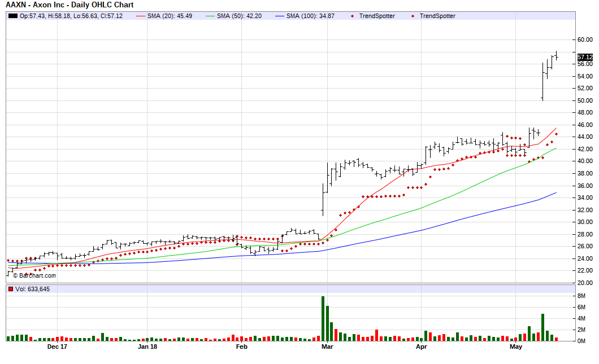Screen dimensions: 599x364
Task: Click the Dec 17 date axis label
Action: point(57,347)
